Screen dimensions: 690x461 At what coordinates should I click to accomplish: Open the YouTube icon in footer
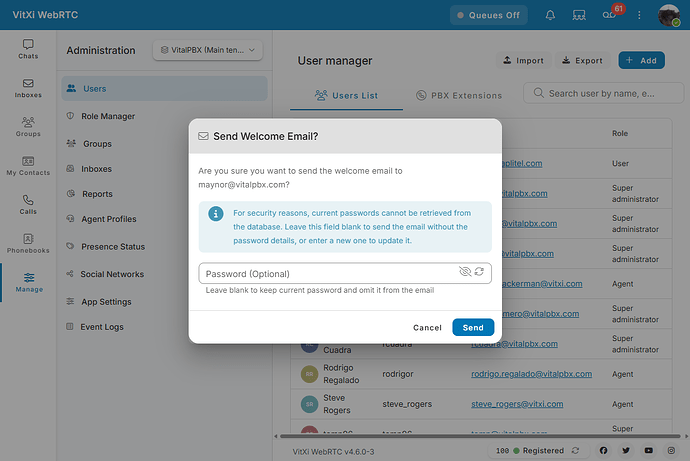[649, 450]
